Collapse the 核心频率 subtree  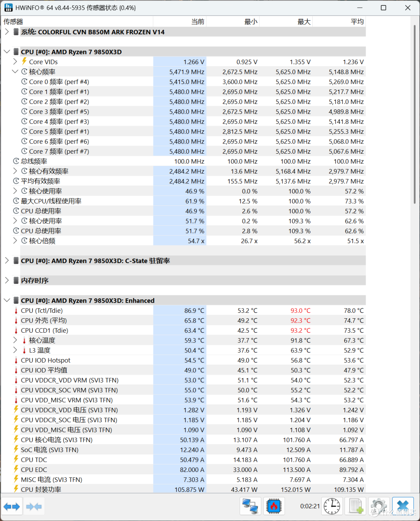pyautogui.click(x=15, y=72)
